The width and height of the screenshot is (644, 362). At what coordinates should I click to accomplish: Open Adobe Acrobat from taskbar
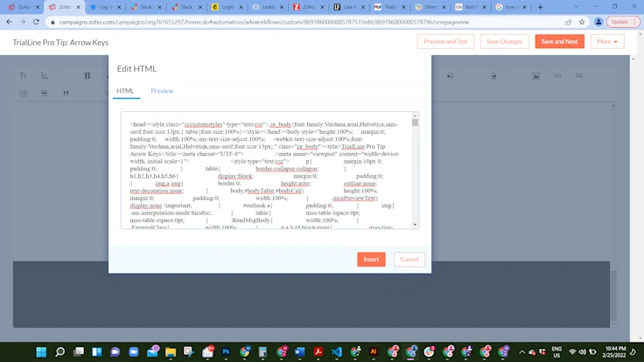[x=318, y=352]
